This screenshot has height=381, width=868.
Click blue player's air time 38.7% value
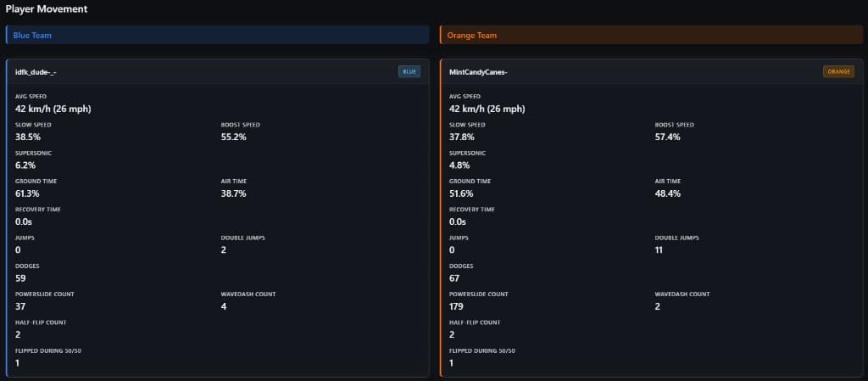(x=233, y=193)
